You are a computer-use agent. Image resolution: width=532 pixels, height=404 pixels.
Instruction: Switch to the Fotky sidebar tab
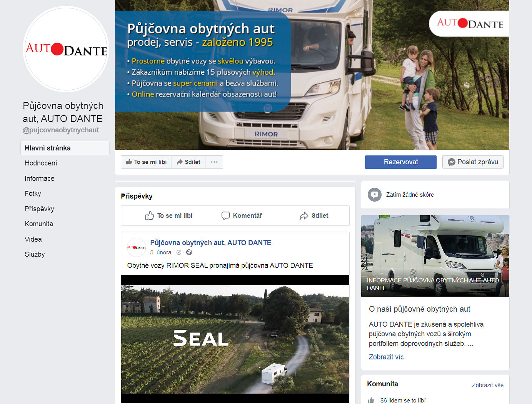point(33,194)
